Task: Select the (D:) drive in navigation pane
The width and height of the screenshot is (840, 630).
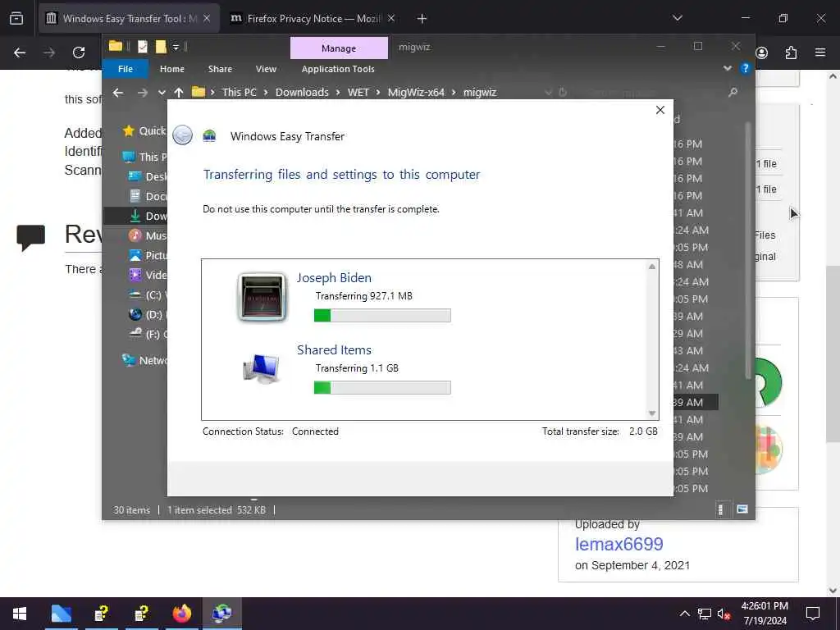Action: pos(148,314)
